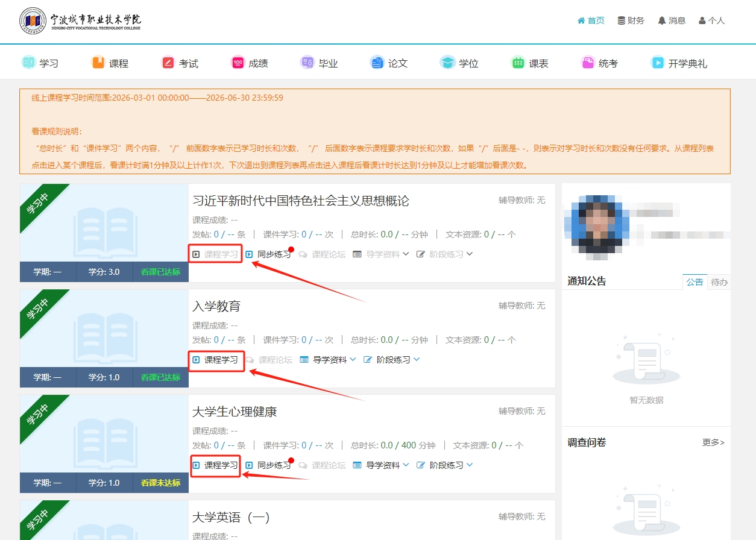The image size is (756, 540).
Task: Click the 学习 navigation icon
Action: pyautogui.click(x=28, y=62)
